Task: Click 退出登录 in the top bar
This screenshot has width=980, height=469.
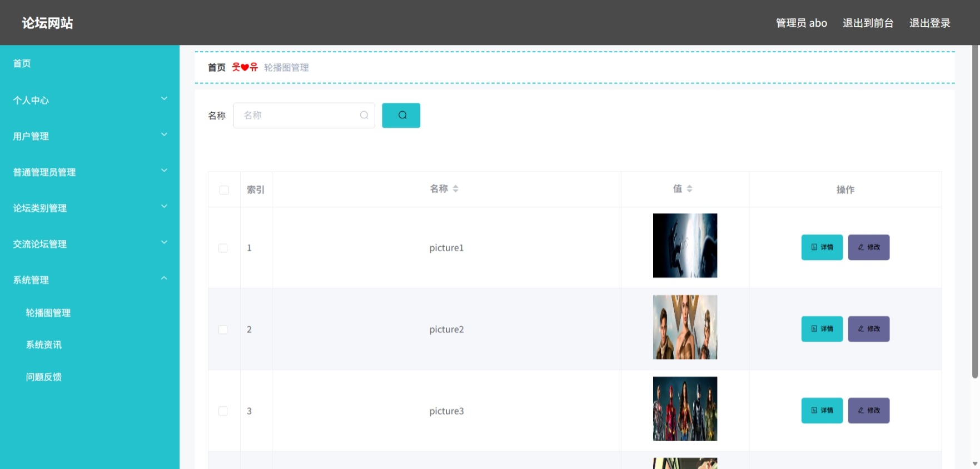Action: pos(929,23)
